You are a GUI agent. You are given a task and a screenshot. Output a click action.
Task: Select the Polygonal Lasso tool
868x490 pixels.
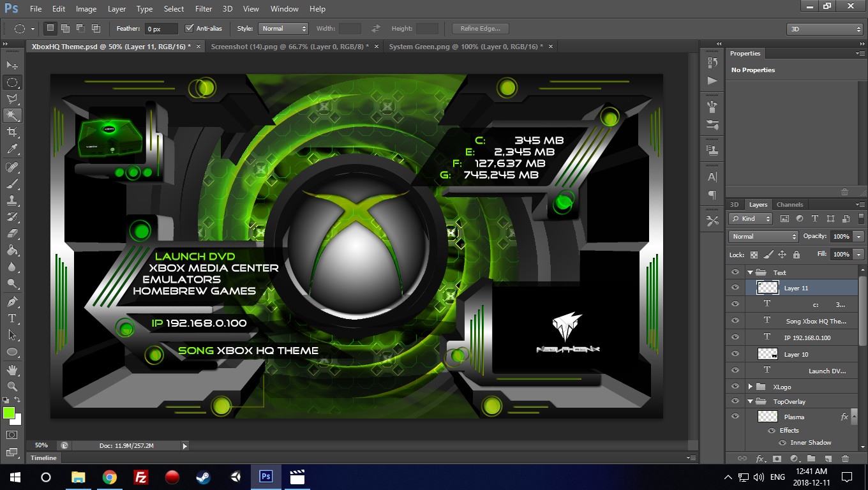pos(12,99)
